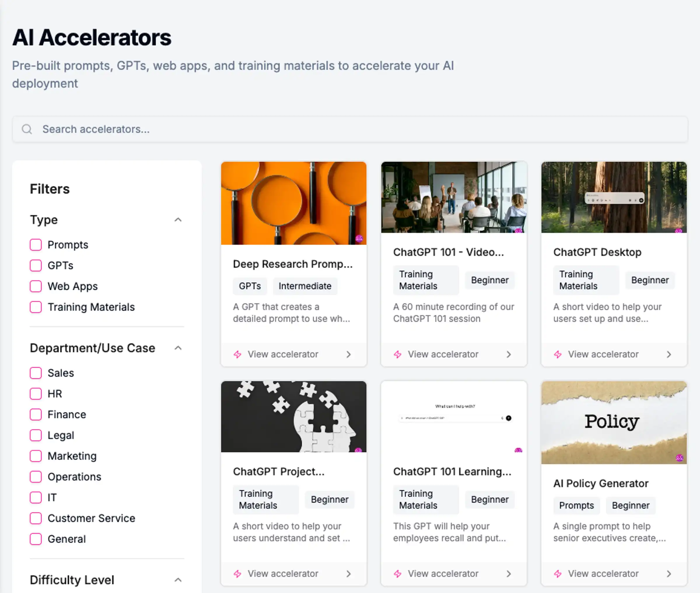
Task: Select the GPTs tag on Deep Research card
Action: click(250, 286)
